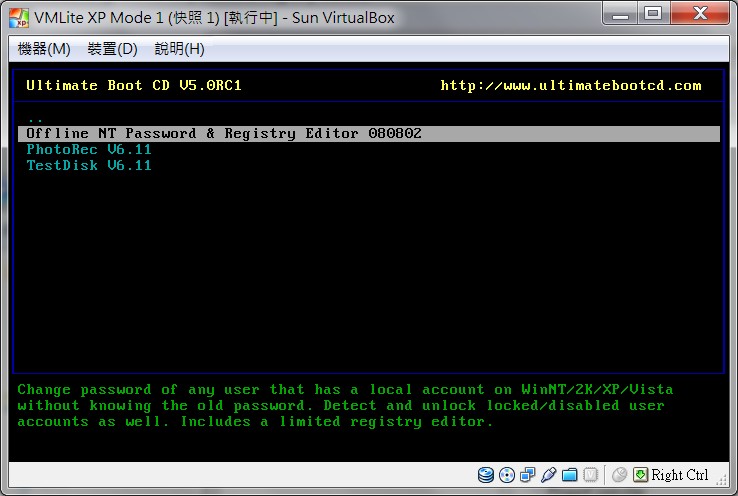This screenshot has height=496, width=738.
Task: Click the VirtualBox icon in the title bar
Action: [x=19, y=18]
